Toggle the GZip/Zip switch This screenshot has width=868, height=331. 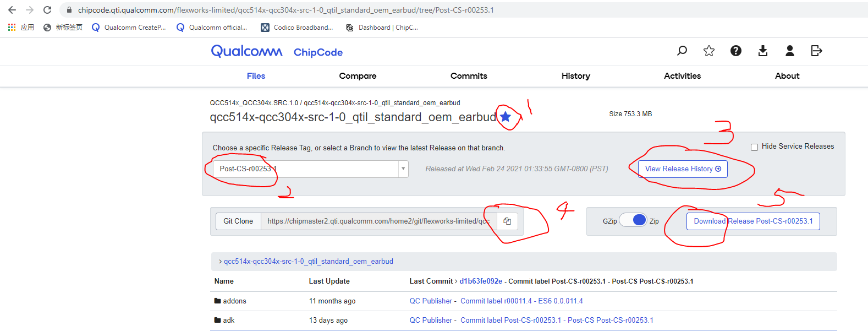[x=633, y=220]
